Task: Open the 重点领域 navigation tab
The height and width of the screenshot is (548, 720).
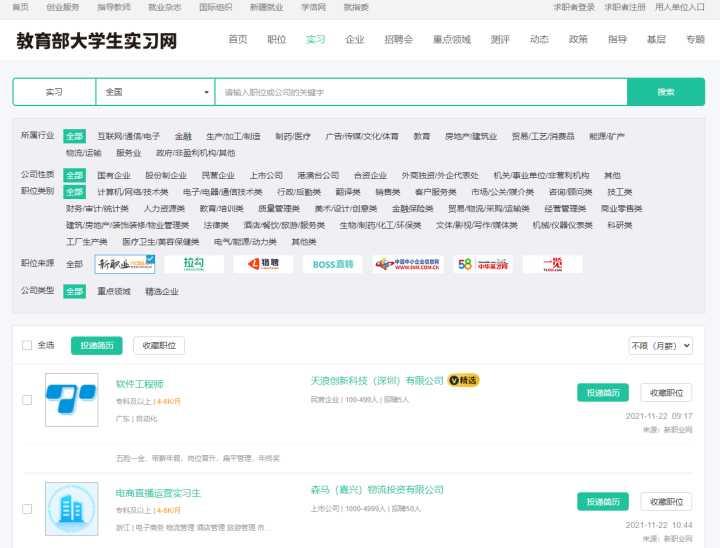Action: (452, 40)
